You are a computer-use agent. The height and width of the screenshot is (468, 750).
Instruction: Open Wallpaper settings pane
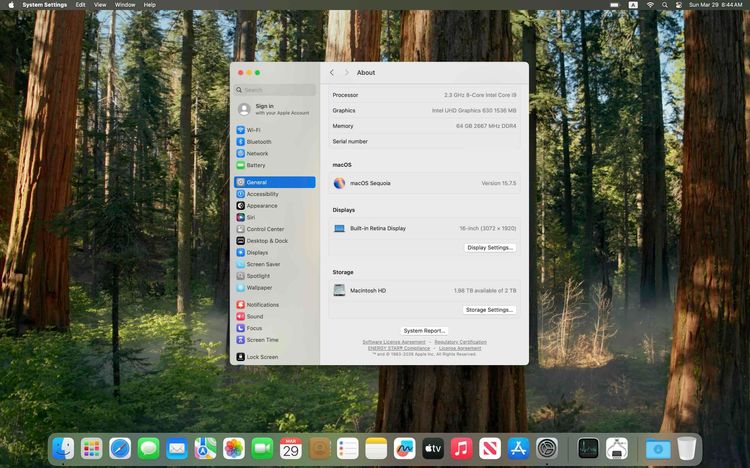pos(275,288)
